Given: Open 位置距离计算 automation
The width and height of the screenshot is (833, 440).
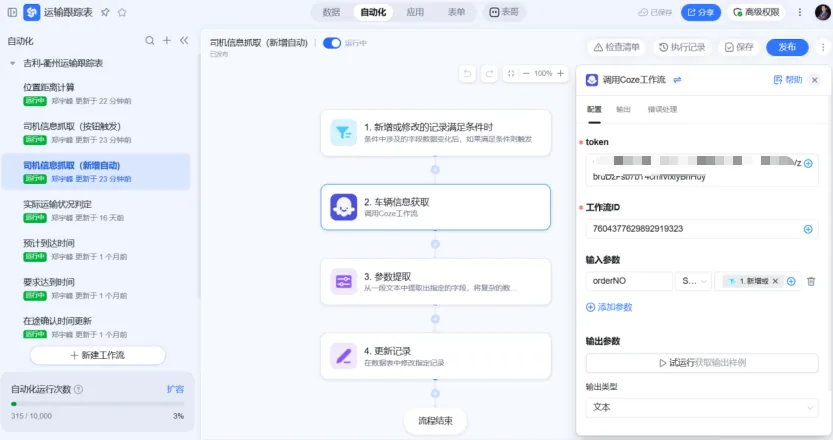Looking at the screenshot, I should click(96, 94).
